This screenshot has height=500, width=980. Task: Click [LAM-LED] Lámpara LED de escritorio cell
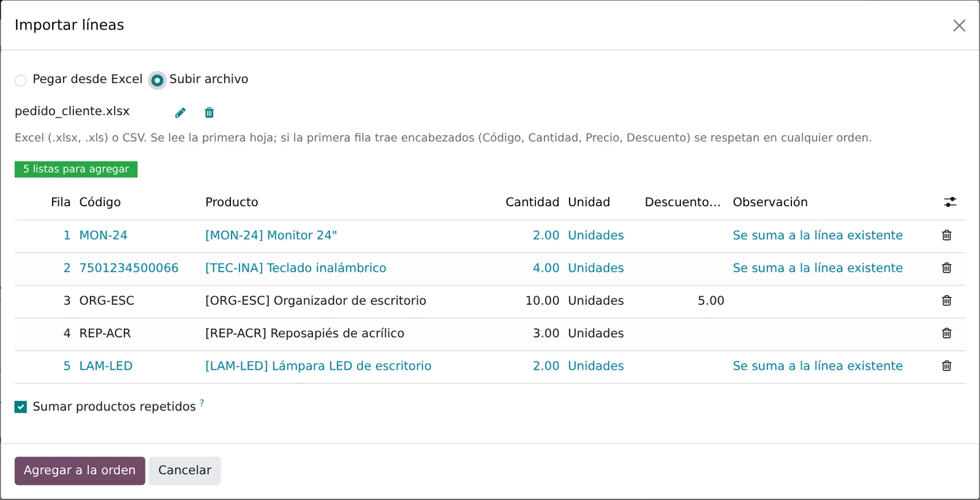(x=318, y=366)
